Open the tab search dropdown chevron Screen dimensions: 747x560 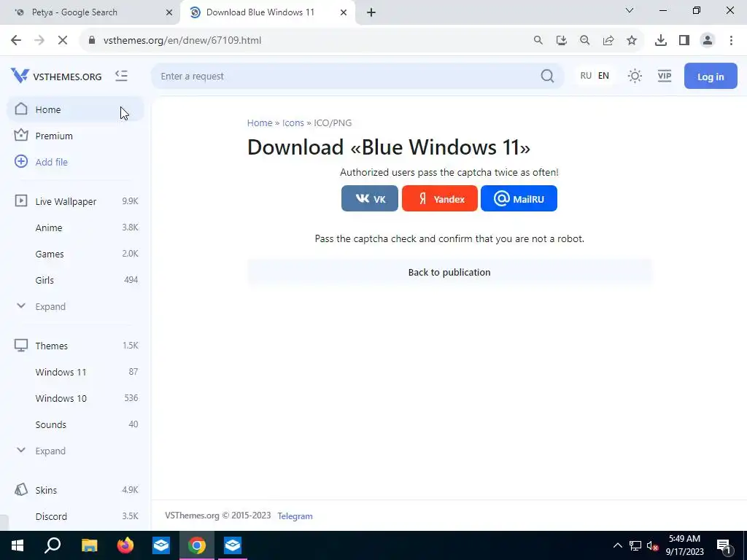pos(630,10)
